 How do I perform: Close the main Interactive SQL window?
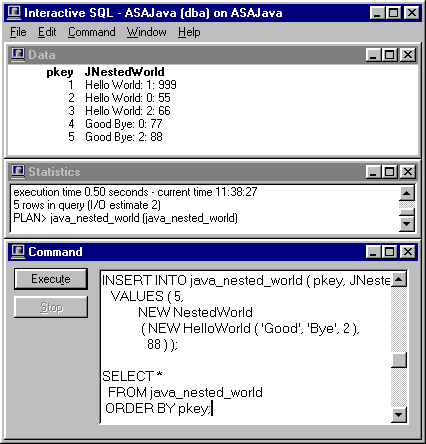[x=412, y=13]
